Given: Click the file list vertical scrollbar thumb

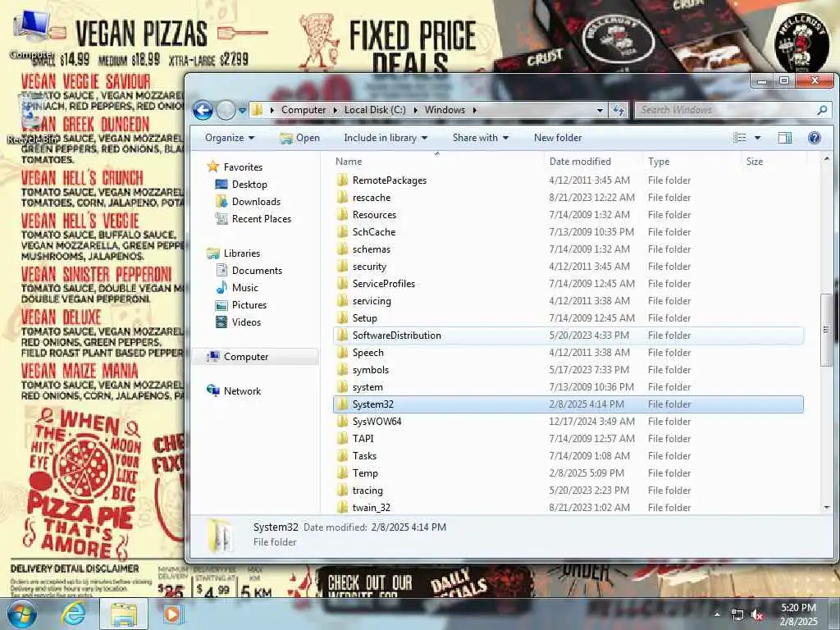Looking at the screenshot, I should [826, 330].
